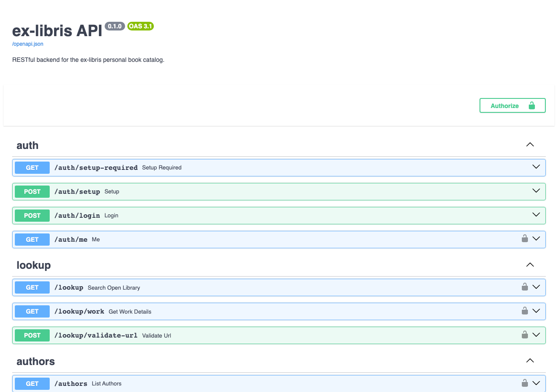558x392 pixels.
Task: Open the /openapi.json link
Action: point(27,44)
